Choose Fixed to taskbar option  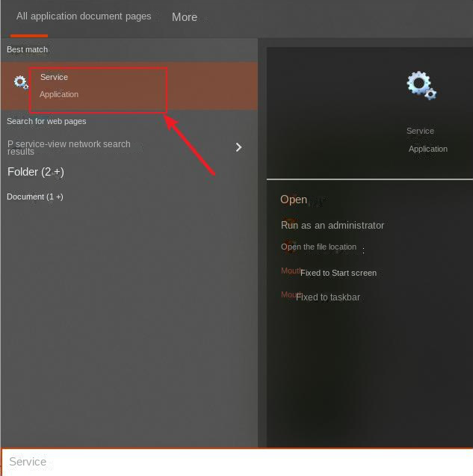[x=328, y=297]
